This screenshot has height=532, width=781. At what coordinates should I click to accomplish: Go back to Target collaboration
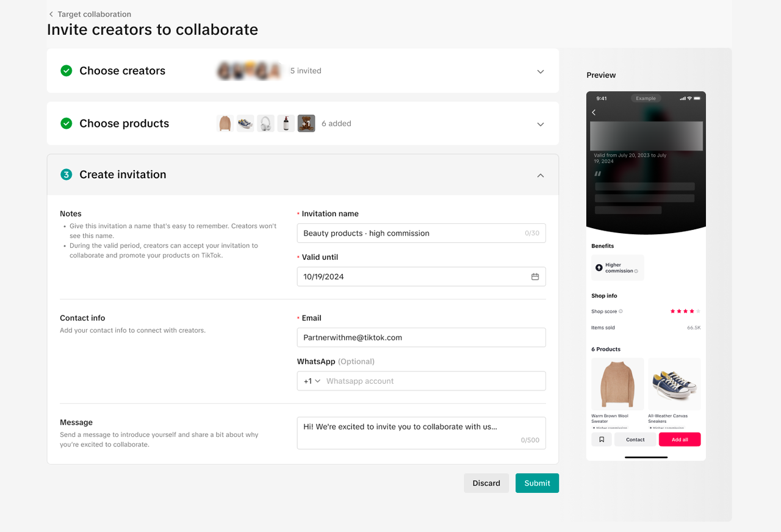coord(94,14)
